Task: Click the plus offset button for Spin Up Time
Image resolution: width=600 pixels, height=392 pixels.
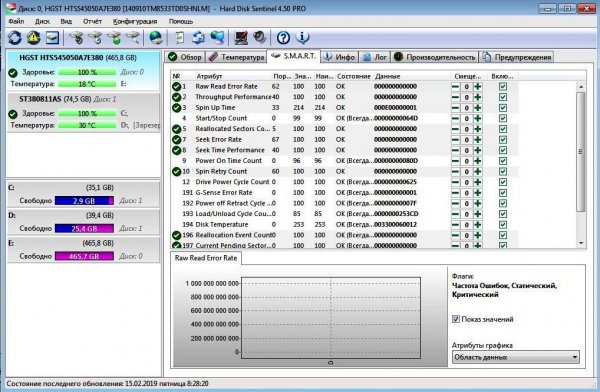Action: click(x=478, y=108)
